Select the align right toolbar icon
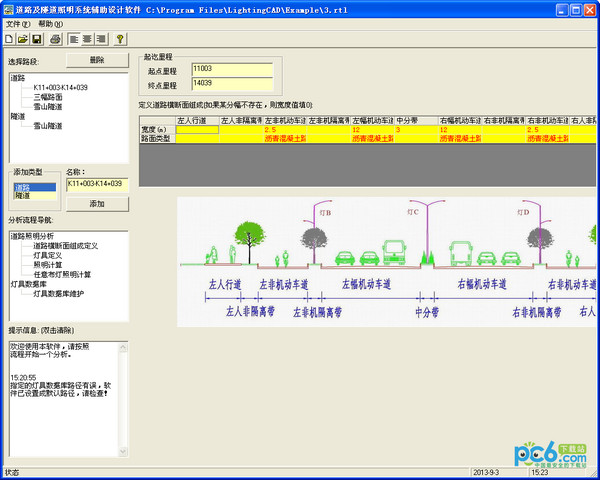 [101, 39]
